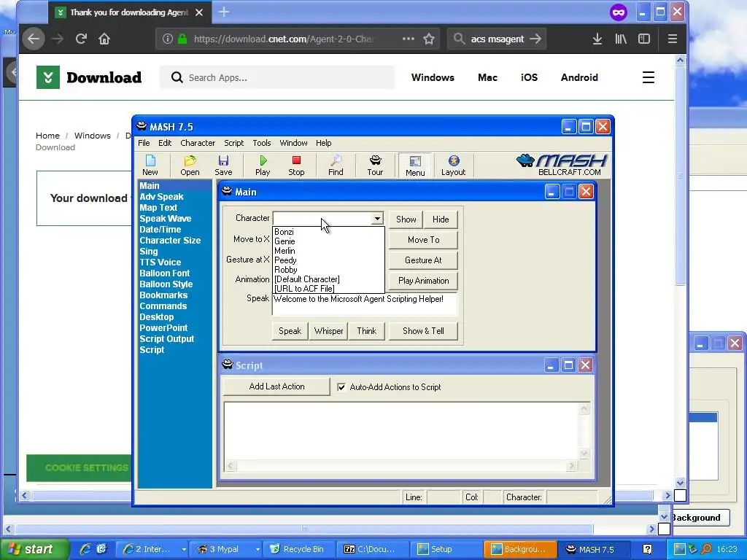This screenshot has width=747, height=560.
Task: Open the Character menu in MASH
Action: click(198, 143)
